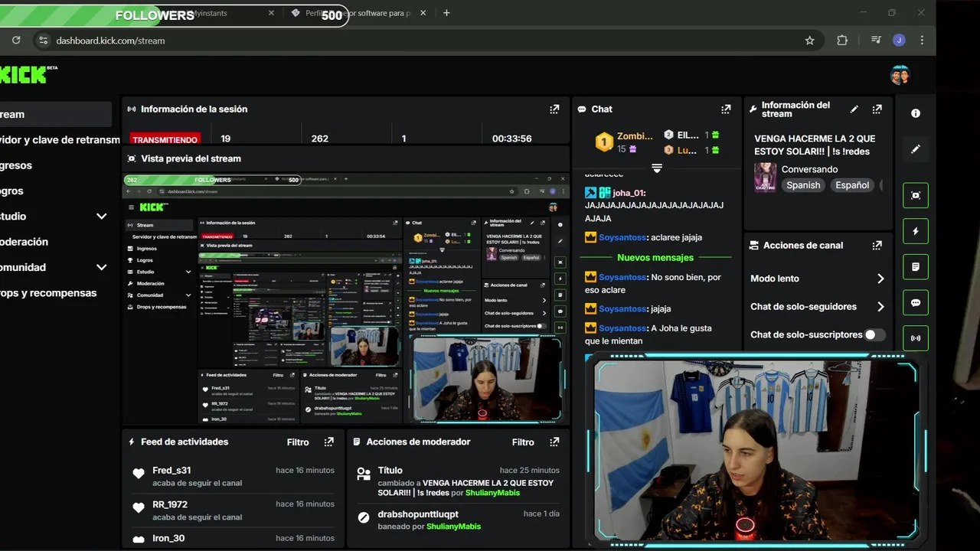This screenshot has width=980, height=551.
Task: Expand the Comunidad sidebar section
Action: [101, 267]
